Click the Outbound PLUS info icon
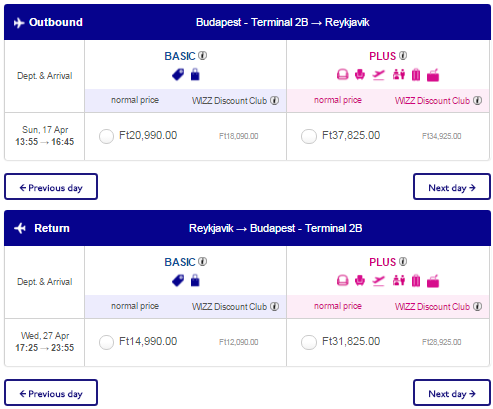This screenshot has height=409, width=493. pos(403,56)
